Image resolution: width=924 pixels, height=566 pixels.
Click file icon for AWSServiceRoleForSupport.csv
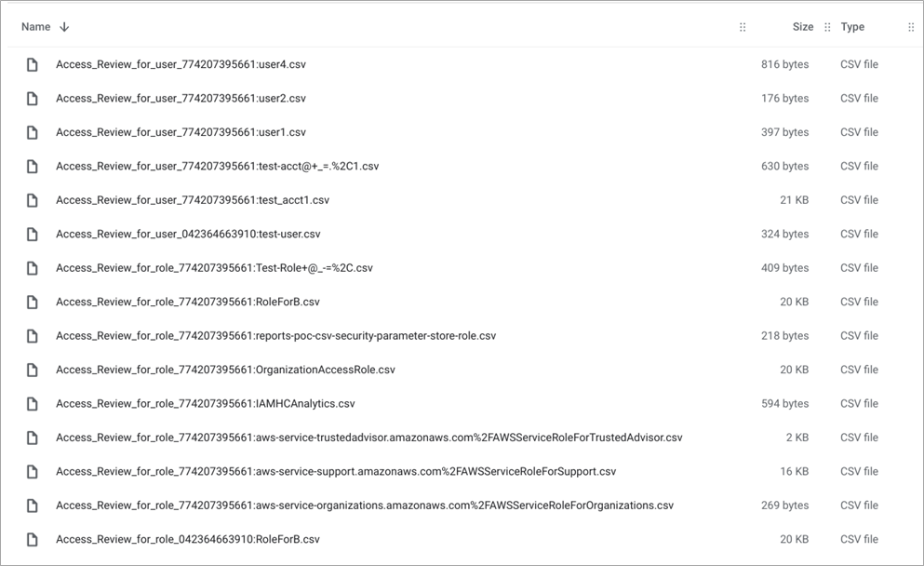click(x=33, y=472)
